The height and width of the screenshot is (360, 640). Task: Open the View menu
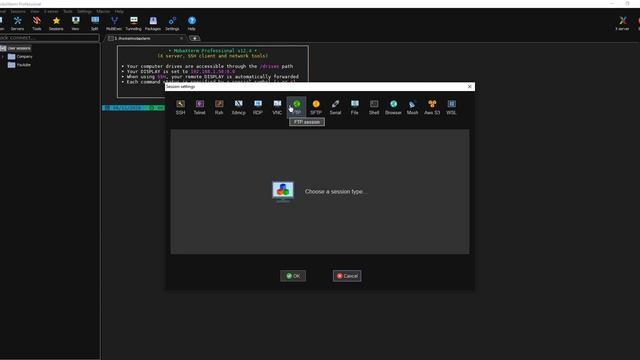[x=35, y=11]
